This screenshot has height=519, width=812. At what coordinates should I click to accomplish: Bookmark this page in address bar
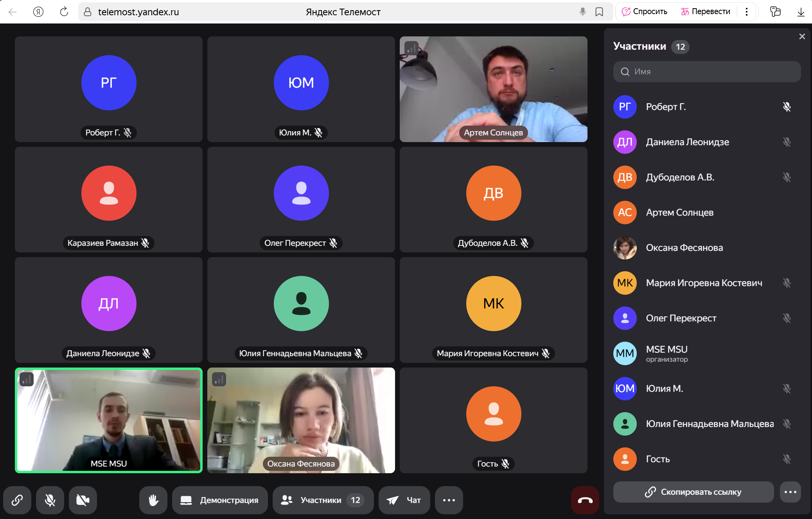(599, 12)
